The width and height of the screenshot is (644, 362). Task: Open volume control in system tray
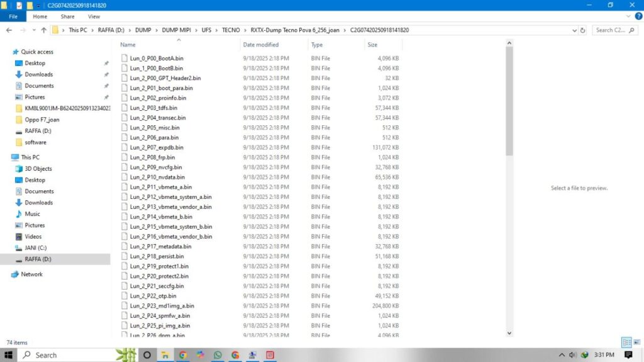[572, 354]
